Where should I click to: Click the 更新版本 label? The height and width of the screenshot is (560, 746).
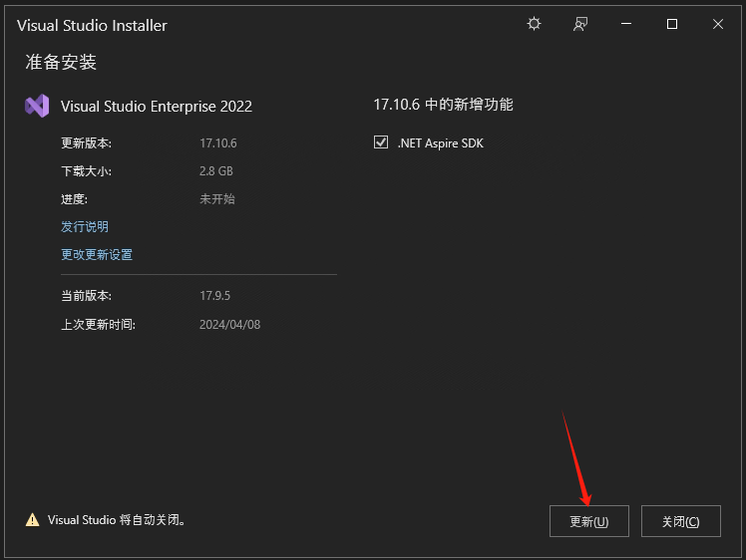pos(86,143)
